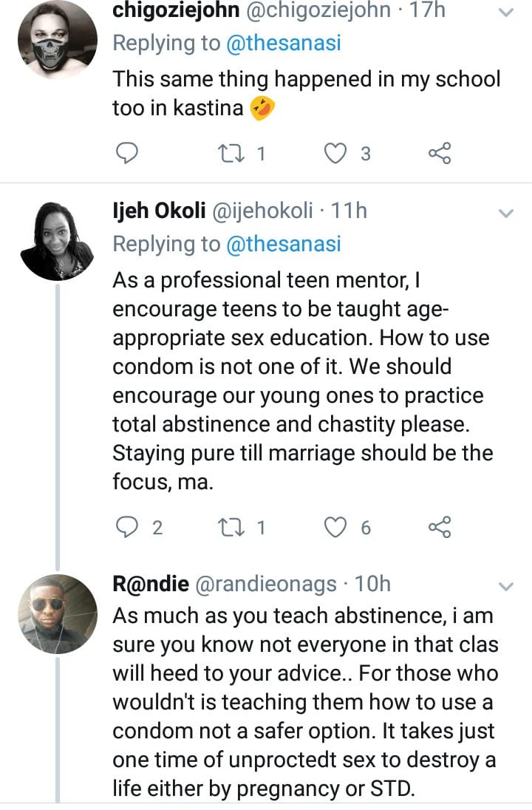Reply to Ijeh Okoli's abstinence tweet
This screenshot has width=532, height=810.
click(129, 527)
